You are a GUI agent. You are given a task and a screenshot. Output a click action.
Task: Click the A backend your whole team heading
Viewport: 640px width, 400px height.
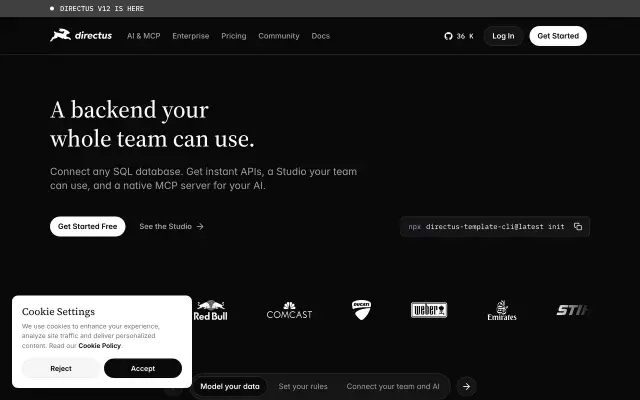[x=152, y=124]
